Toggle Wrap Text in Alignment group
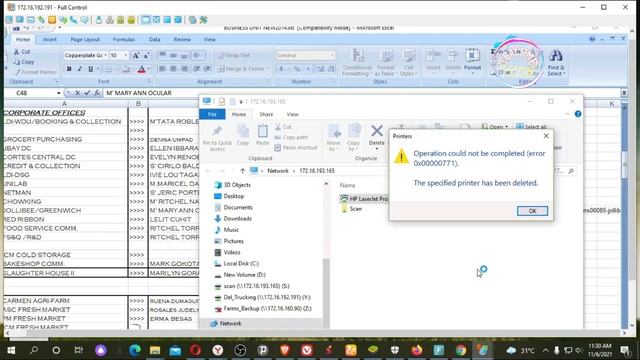Image resolution: width=640 pixels, height=360 pixels. coord(234,55)
